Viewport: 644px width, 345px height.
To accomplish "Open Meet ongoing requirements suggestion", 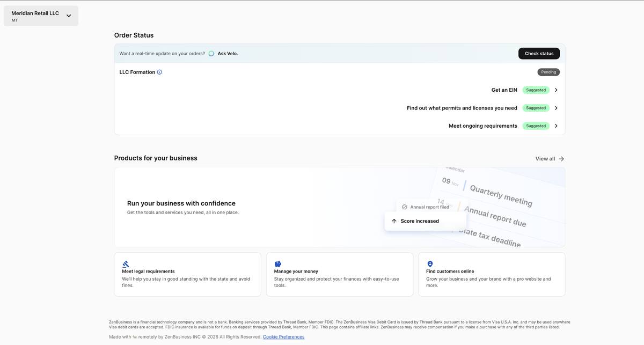I will click(x=483, y=126).
